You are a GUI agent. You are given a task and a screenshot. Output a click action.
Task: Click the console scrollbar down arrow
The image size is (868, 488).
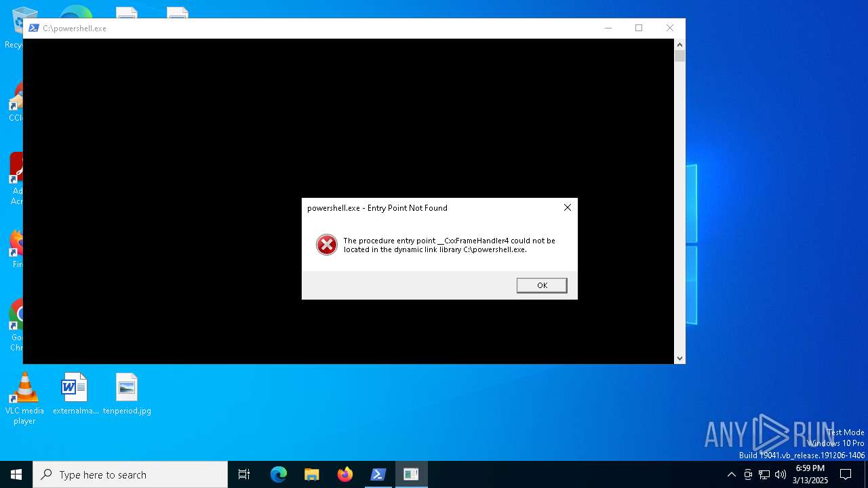[679, 359]
